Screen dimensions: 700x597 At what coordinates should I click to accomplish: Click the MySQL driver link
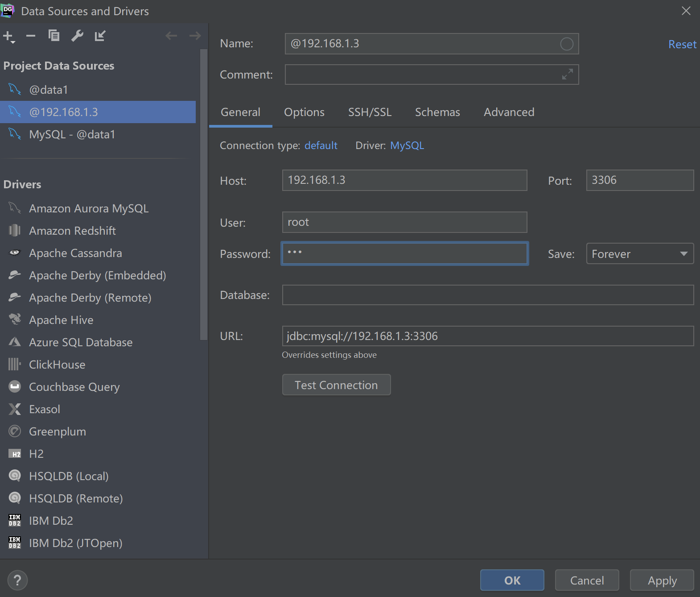[407, 145]
